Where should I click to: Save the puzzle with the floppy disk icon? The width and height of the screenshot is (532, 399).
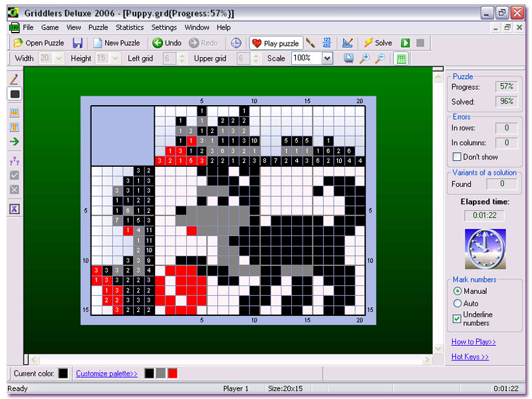[78, 43]
